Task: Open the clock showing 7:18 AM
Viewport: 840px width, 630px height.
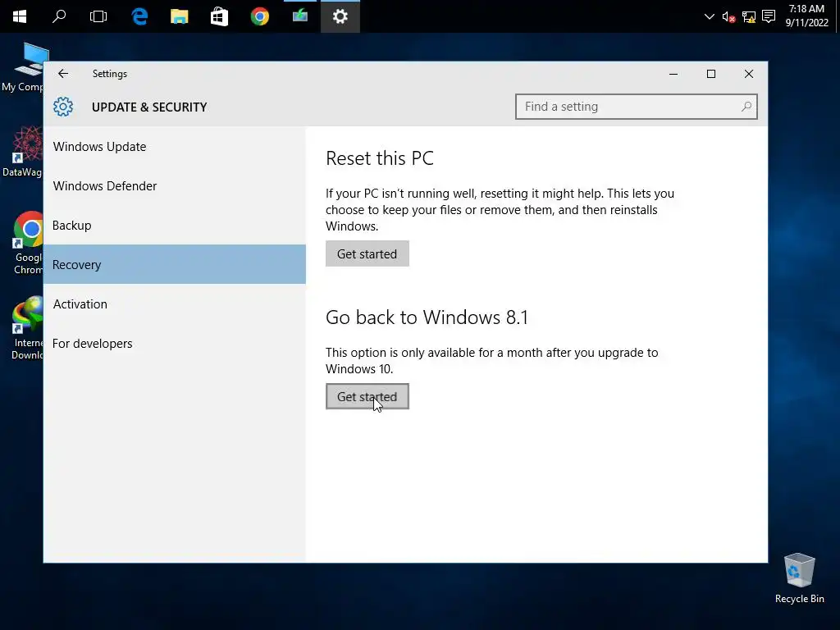Action: tap(807, 16)
